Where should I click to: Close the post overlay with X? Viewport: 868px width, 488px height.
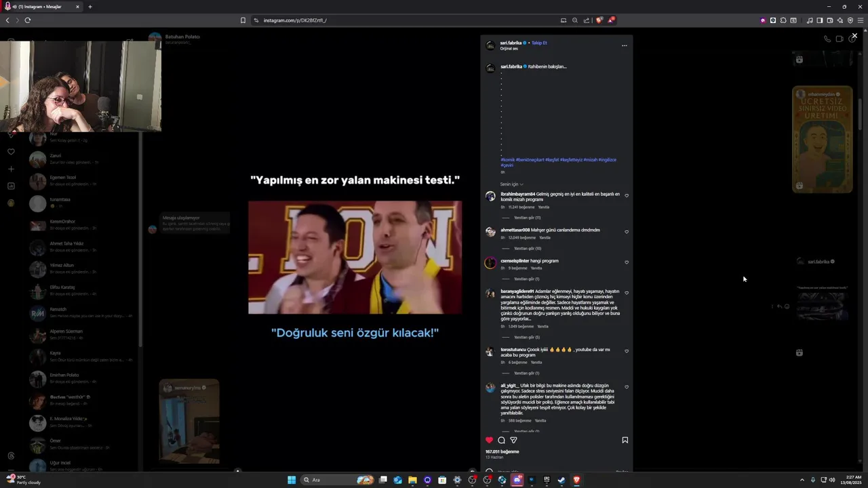[854, 35]
